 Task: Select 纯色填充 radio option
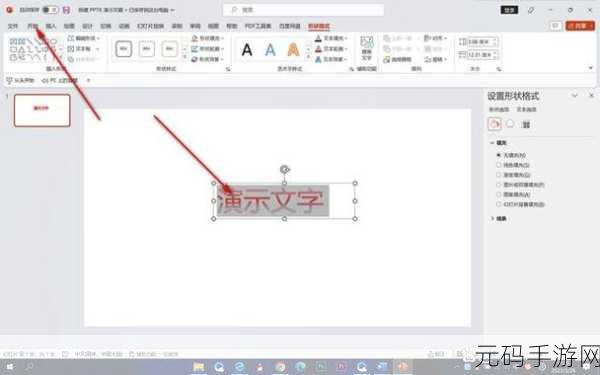(499, 165)
